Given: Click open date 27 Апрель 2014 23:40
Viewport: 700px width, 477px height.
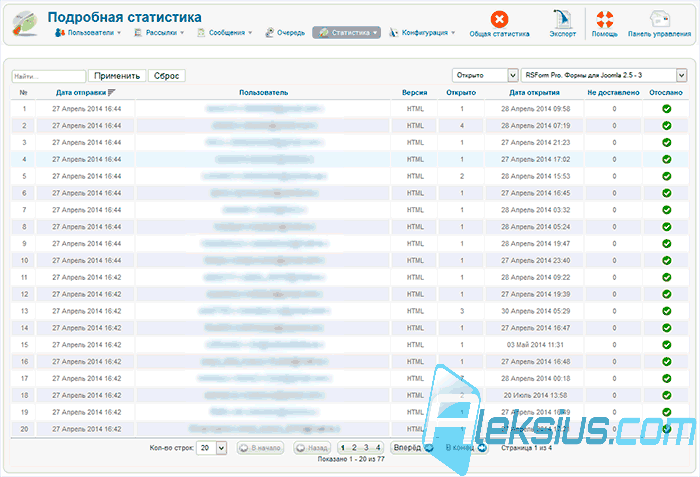Looking at the screenshot, I should [x=535, y=260].
